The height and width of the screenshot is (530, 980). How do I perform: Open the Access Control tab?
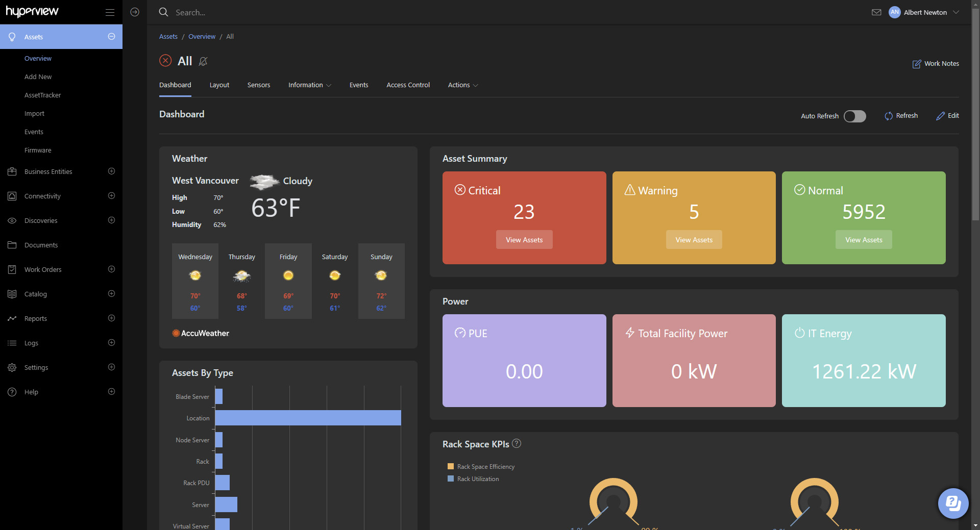click(x=408, y=85)
